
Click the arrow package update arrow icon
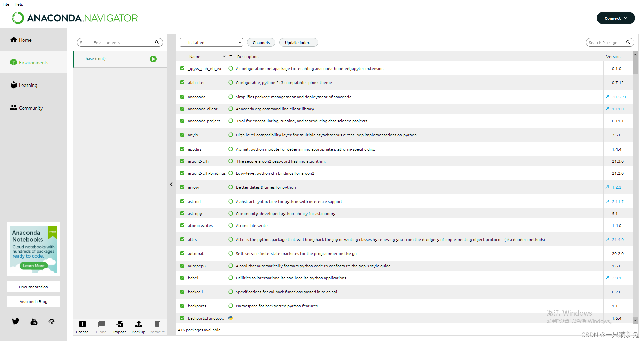pos(607,187)
